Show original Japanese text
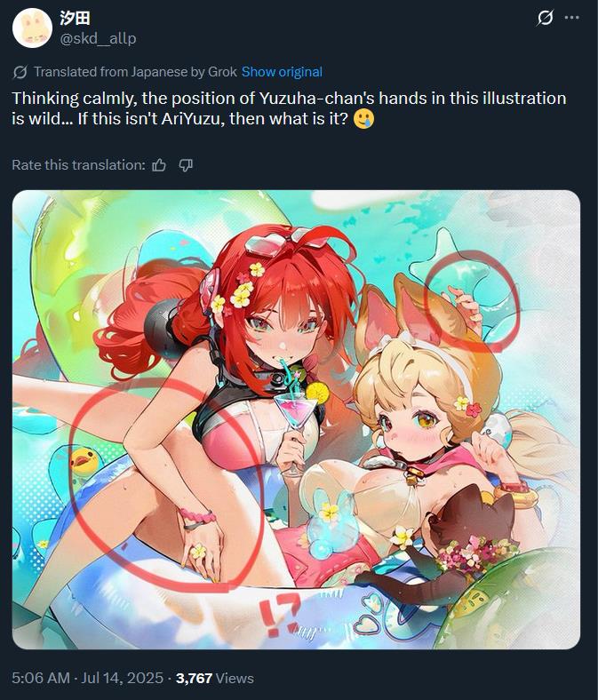Viewport: 598px width, 700px height. tap(282, 72)
